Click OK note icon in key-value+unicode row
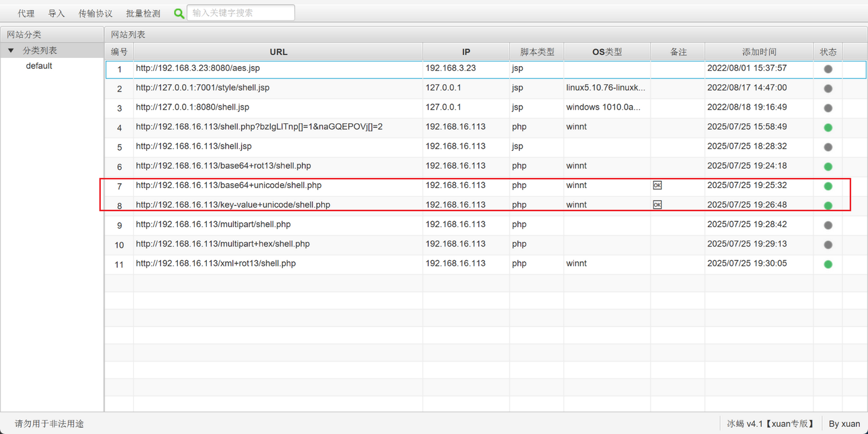The width and height of the screenshot is (868, 434). click(x=657, y=205)
